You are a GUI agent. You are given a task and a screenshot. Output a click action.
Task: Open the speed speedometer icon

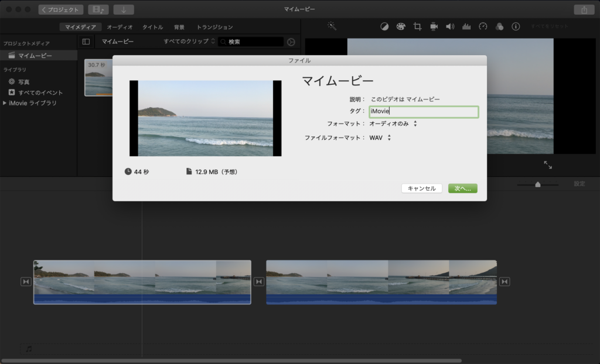(483, 27)
